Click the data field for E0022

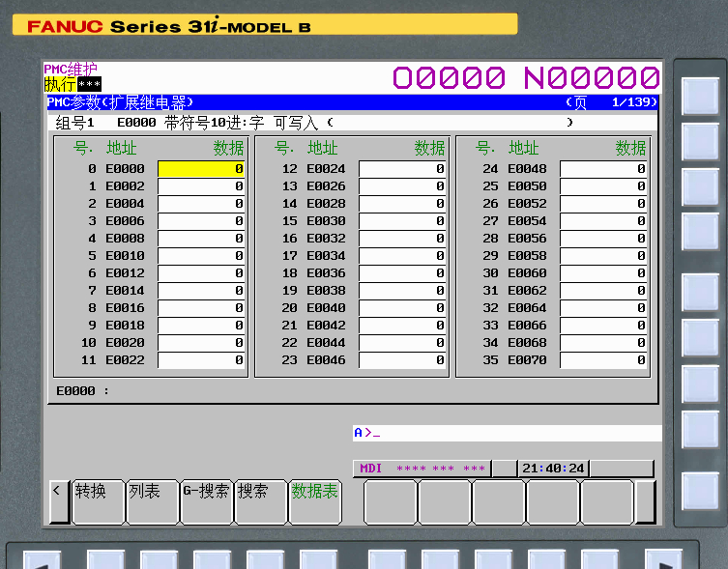[201, 360]
